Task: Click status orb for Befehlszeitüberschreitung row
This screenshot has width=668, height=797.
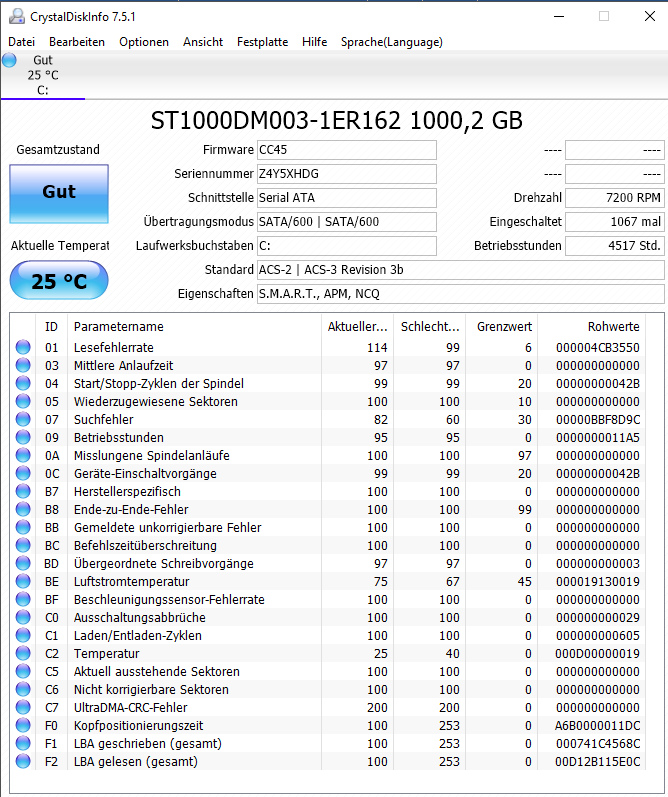Action: [x=23, y=545]
